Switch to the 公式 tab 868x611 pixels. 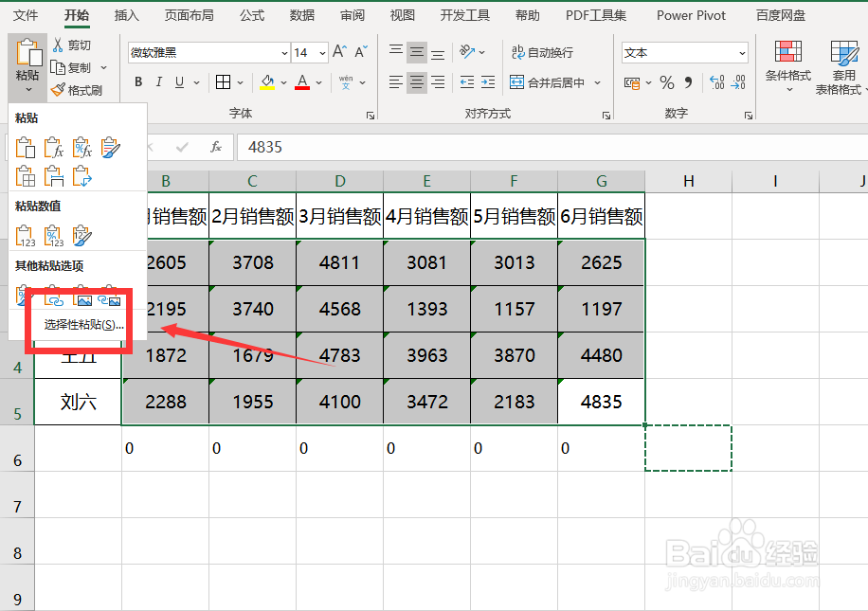coord(252,15)
